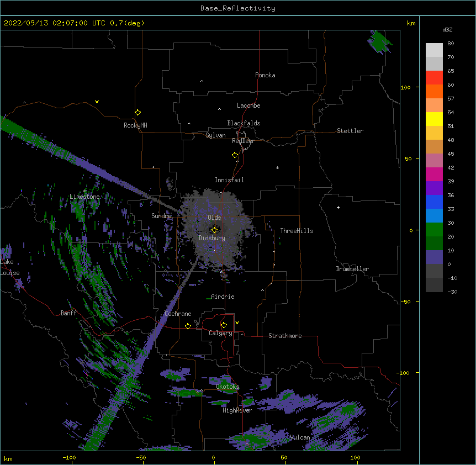The width and height of the screenshot is (476, 465).
Task: Click the Sylvan label
Action: [215, 135]
